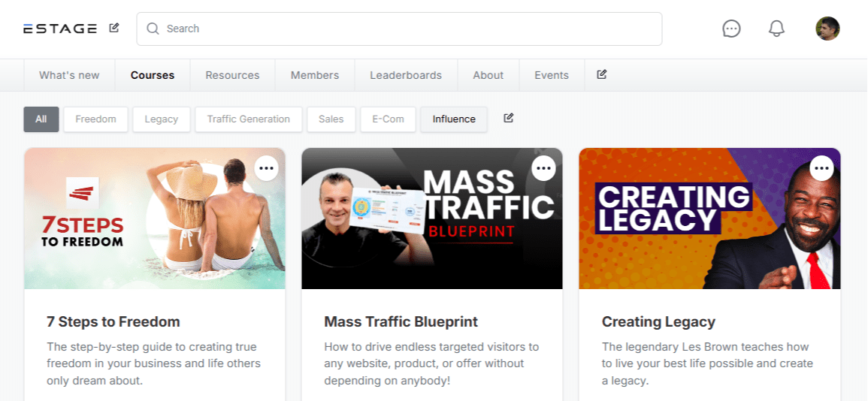
Task: Click the edit icon next to ESTAGE logo
Action: (114, 28)
